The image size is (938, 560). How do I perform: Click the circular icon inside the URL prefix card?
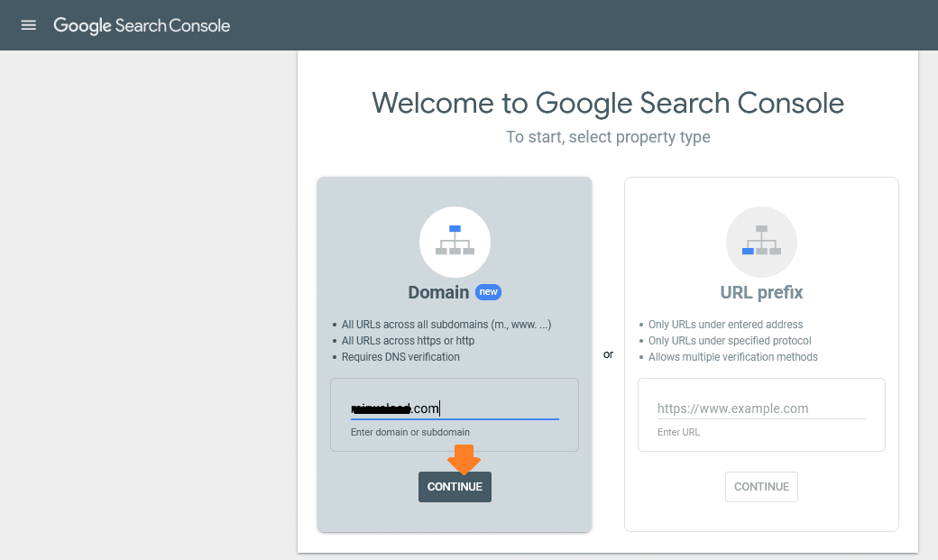[761, 242]
